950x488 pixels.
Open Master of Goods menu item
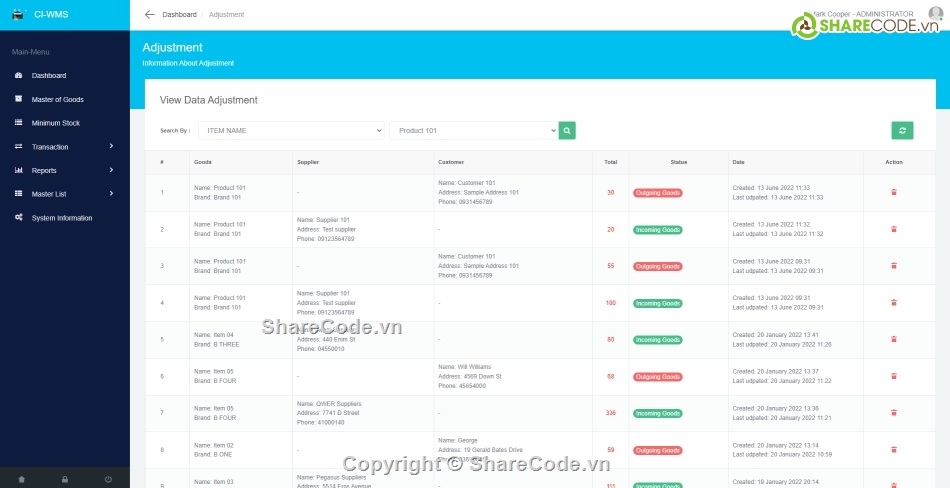pyautogui.click(x=58, y=99)
